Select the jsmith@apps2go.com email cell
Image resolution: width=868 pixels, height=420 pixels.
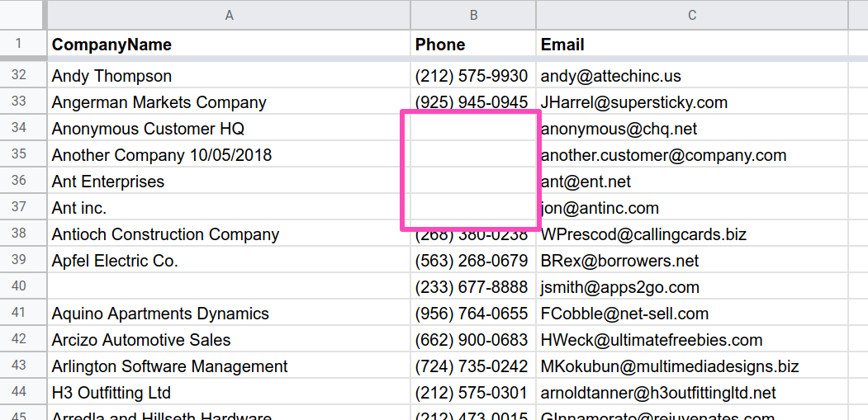692,287
